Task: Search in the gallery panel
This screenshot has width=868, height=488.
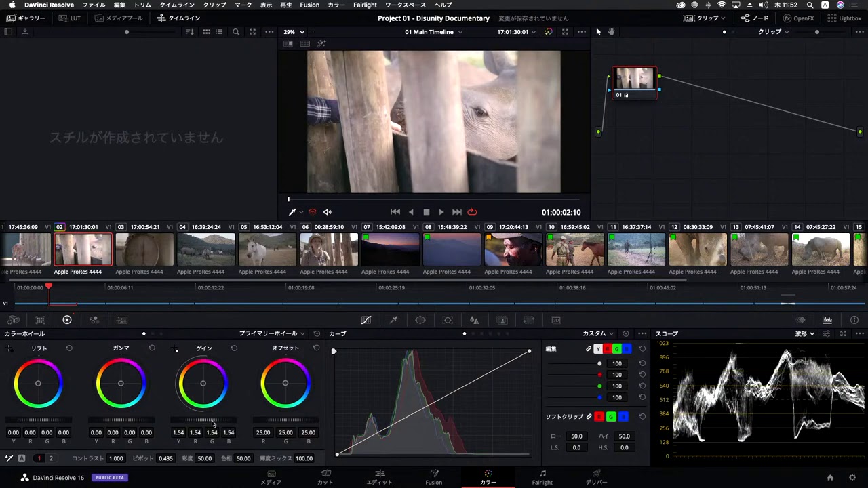Action: pyautogui.click(x=236, y=32)
